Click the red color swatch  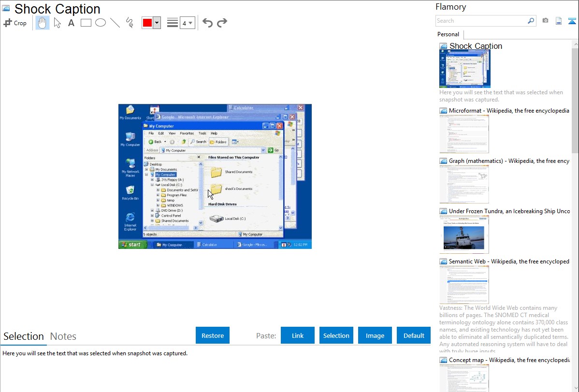click(147, 23)
